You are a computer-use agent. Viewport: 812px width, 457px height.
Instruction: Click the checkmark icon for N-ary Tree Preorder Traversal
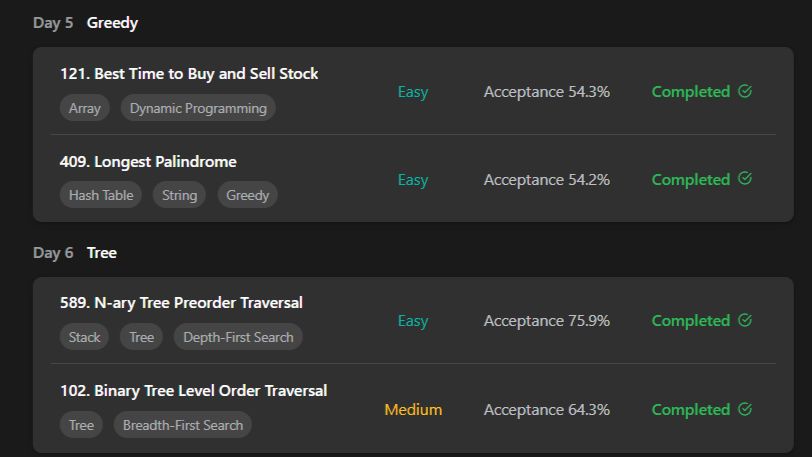[745, 320]
